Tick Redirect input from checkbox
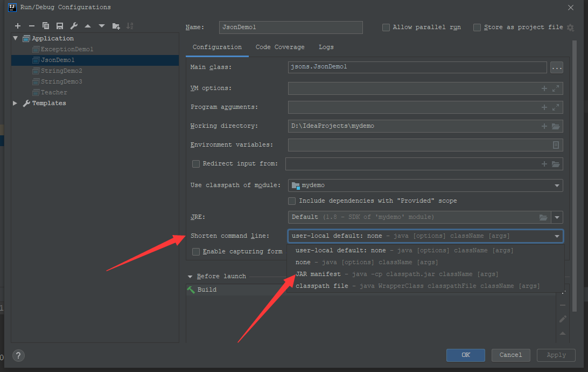Viewport: 588px width, 372px height. [x=196, y=164]
